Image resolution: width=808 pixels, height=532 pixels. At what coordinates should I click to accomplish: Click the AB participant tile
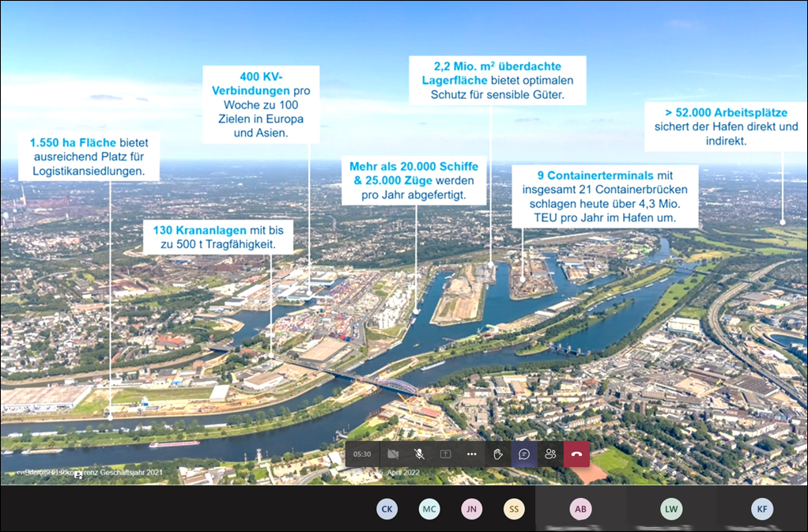pyautogui.click(x=580, y=509)
